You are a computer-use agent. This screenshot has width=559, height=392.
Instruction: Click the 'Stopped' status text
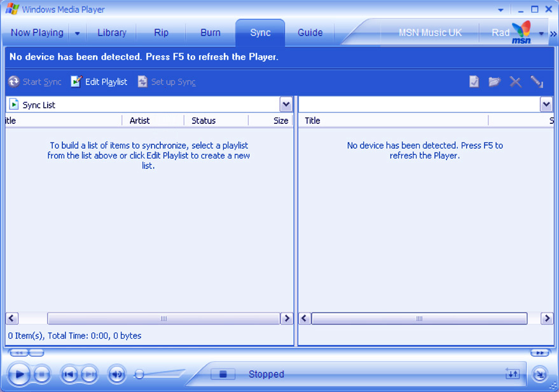266,374
